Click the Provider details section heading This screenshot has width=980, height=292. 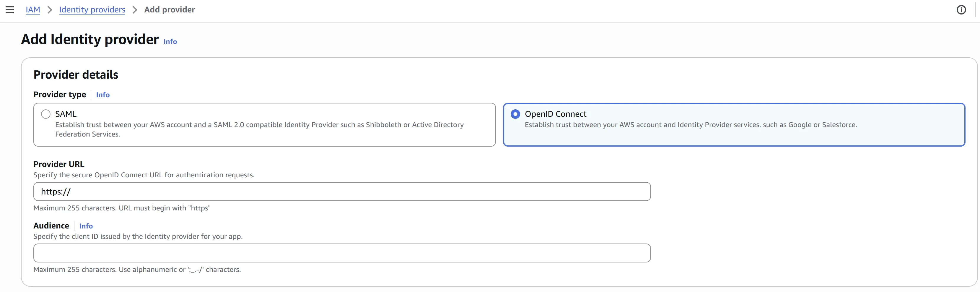[76, 74]
